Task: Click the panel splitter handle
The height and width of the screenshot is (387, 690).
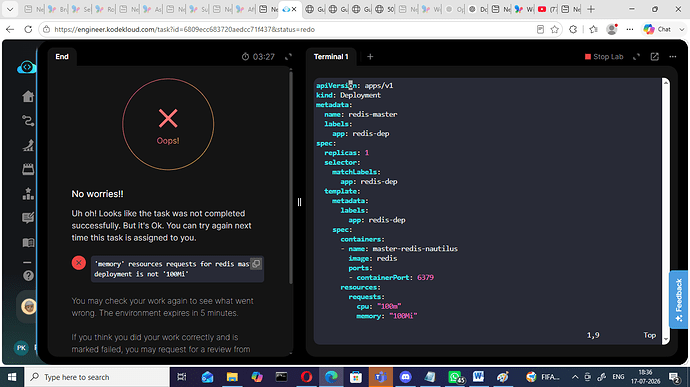Action: pyautogui.click(x=299, y=202)
